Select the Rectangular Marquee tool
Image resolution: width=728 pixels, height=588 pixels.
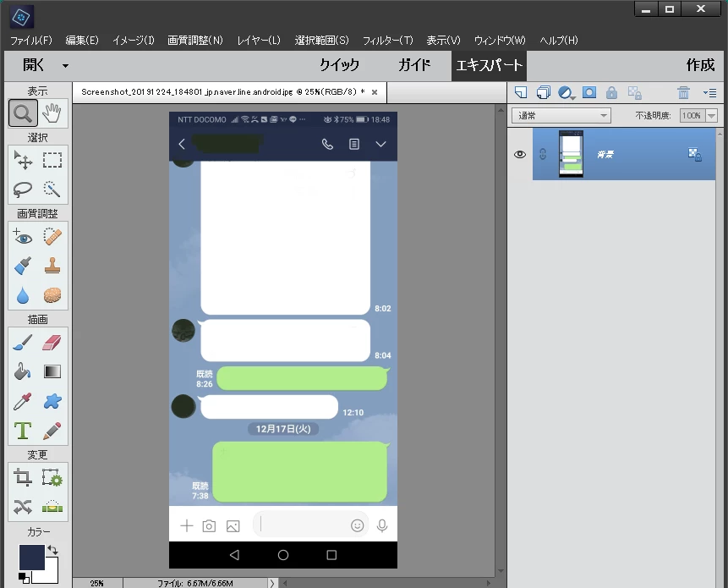pyautogui.click(x=52, y=160)
